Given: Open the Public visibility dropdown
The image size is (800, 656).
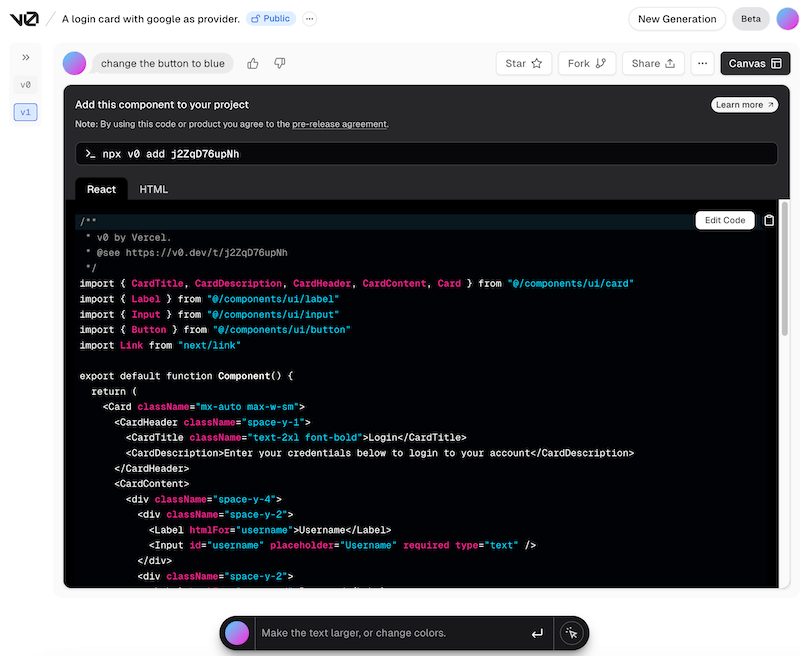Looking at the screenshot, I should tap(270, 19).
